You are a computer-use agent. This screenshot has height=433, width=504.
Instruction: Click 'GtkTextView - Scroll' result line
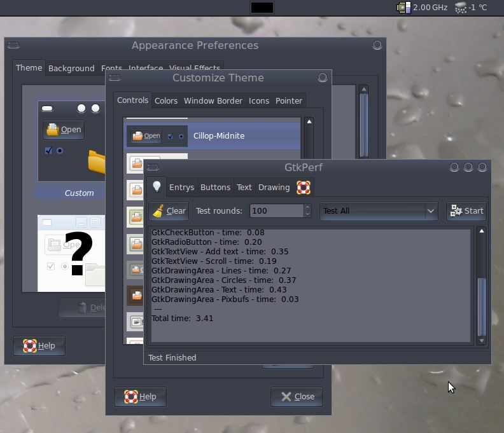point(214,261)
